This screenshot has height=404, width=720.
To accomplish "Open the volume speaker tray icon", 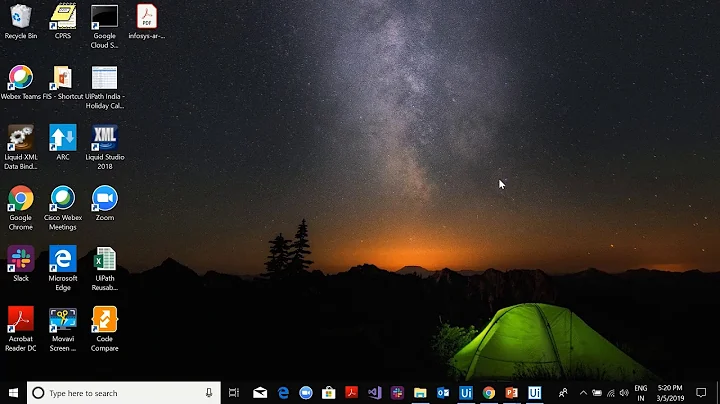I will (x=624, y=393).
